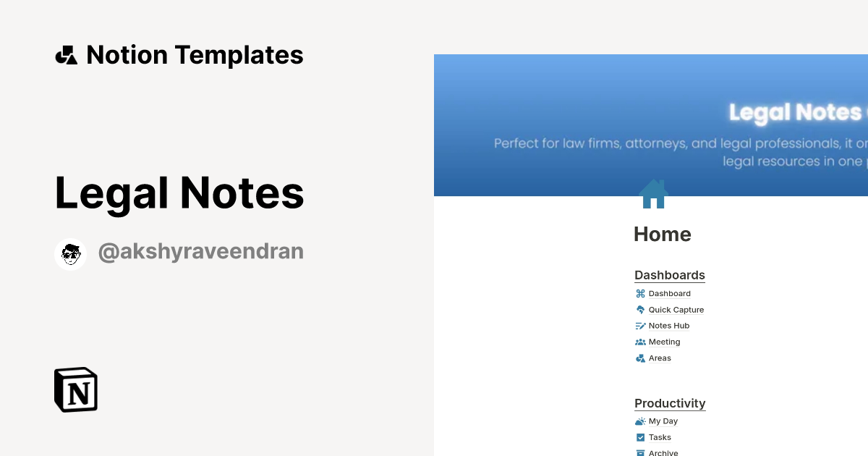
Task: Click the blue Legal Notes banner image
Action: click(x=651, y=123)
